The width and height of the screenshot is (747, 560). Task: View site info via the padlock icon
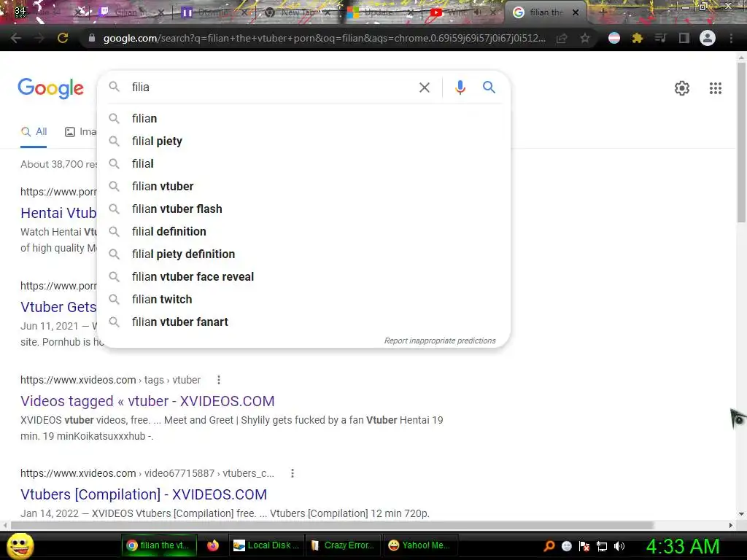(x=92, y=38)
